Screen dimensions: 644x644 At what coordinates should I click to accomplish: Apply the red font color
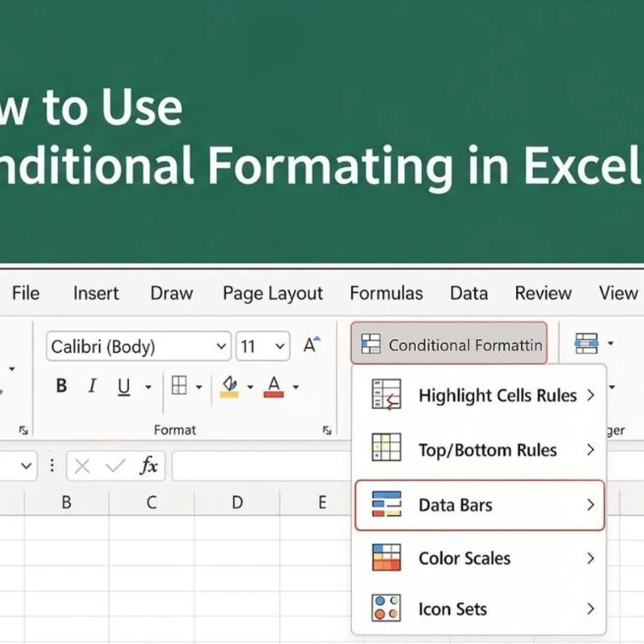coord(274,386)
